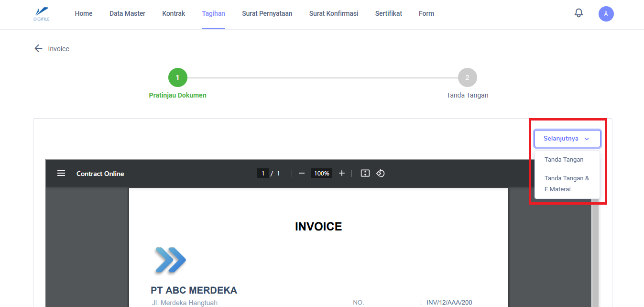Open the PDF viewer hamburger menu
The width and height of the screenshot is (644, 307).
pos(61,173)
